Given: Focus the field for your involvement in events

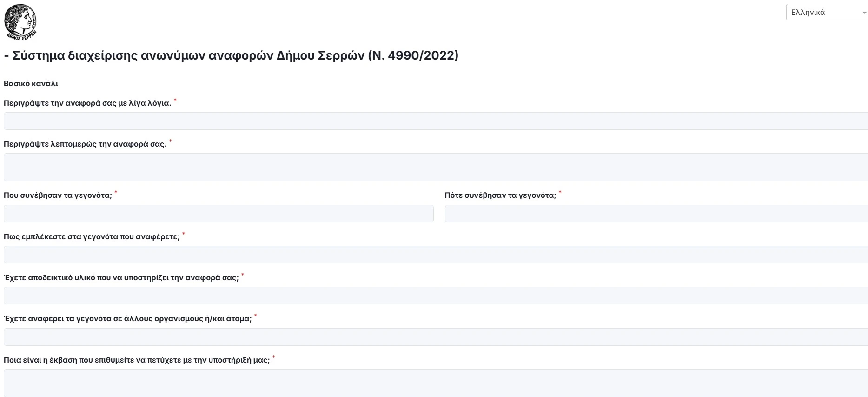Looking at the screenshot, I should 435,255.
